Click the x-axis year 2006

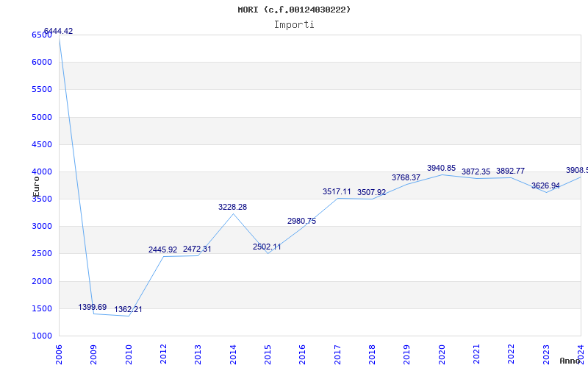(x=59, y=355)
